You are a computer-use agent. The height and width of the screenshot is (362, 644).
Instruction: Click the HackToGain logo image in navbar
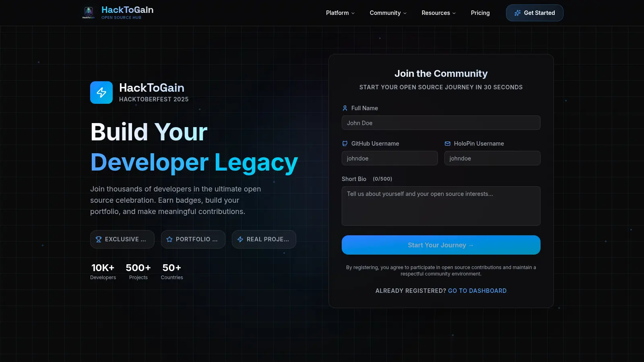pos(89,12)
